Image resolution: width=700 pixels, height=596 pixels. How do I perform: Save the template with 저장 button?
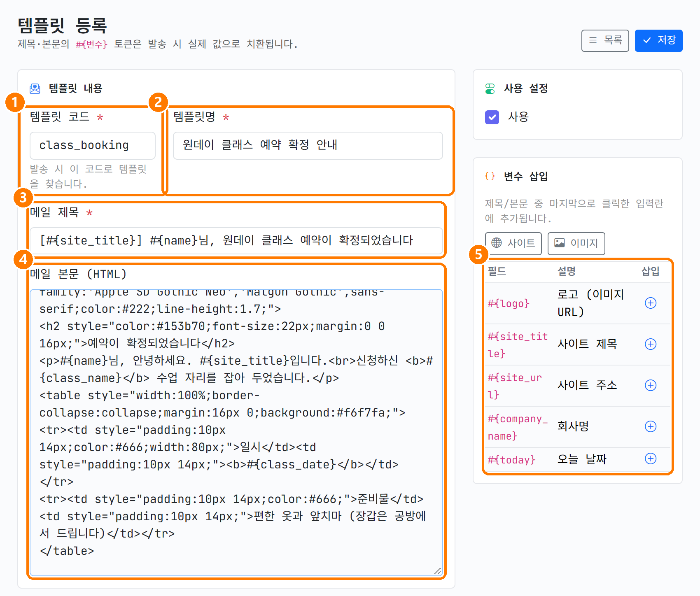pyautogui.click(x=659, y=41)
